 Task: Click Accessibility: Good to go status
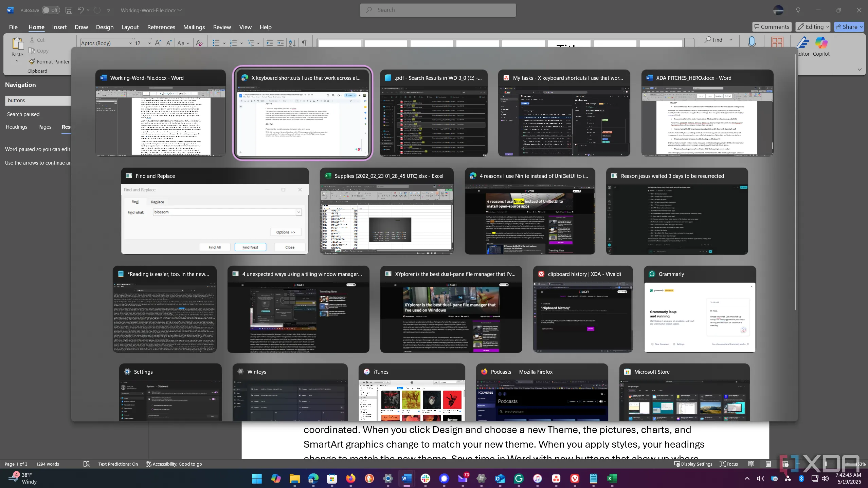click(174, 464)
